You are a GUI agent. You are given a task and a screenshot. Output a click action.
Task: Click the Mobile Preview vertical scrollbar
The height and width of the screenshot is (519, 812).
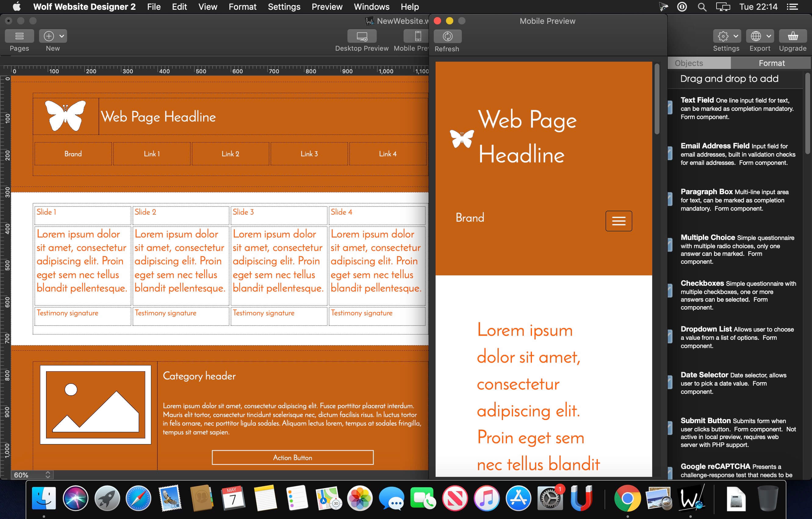click(x=657, y=100)
